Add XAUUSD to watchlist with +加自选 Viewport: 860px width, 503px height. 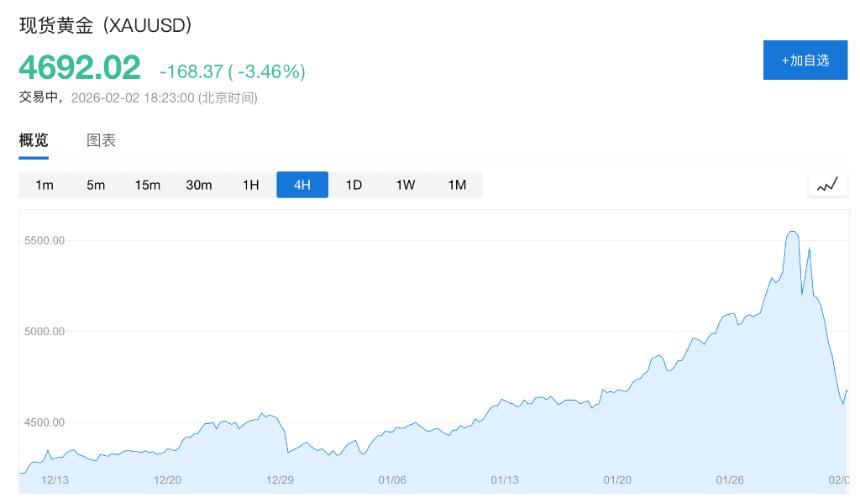pyautogui.click(x=805, y=60)
